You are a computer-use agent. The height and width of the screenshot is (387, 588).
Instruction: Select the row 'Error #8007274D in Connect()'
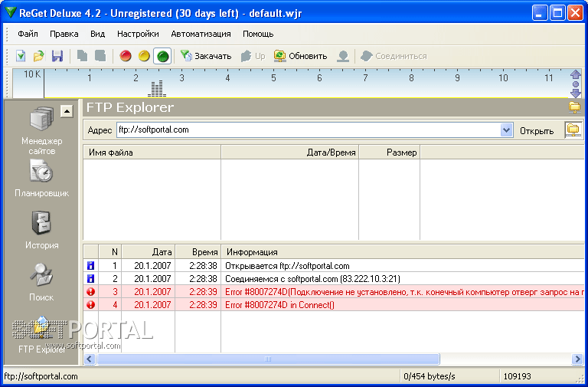click(x=334, y=305)
